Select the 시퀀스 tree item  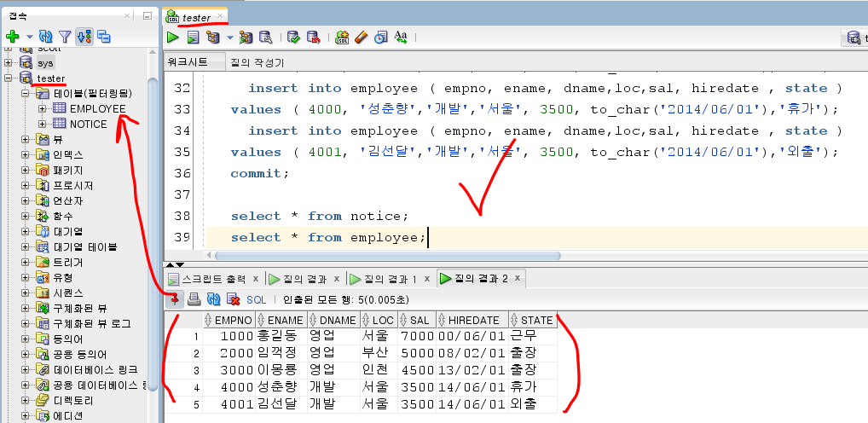click(68, 293)
